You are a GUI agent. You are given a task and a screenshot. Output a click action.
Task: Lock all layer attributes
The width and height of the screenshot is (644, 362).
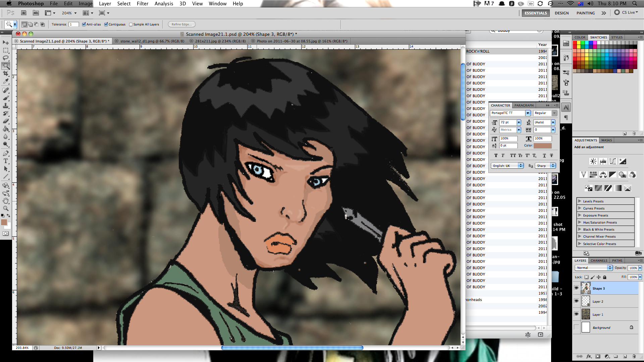pos(605,277)
